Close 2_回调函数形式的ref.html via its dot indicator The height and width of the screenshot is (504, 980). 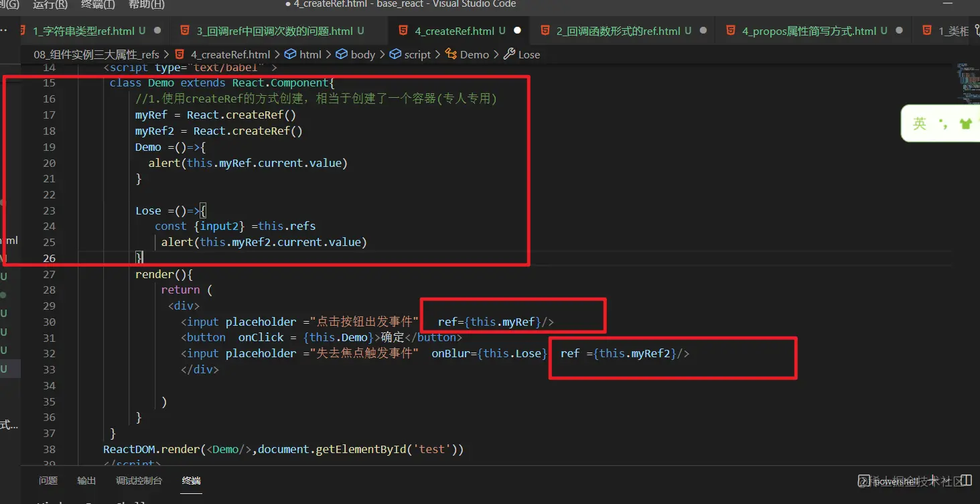703,31
